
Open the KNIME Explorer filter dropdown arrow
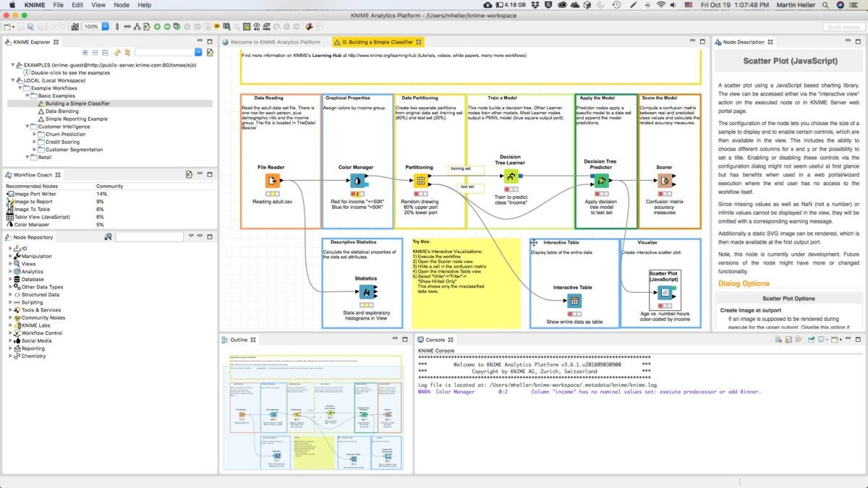(198, 52)
